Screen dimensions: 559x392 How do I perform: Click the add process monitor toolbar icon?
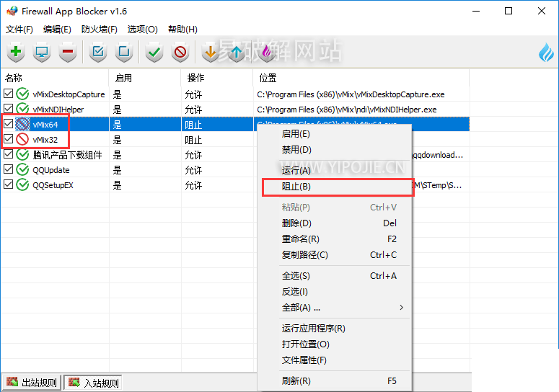(42, 53)
